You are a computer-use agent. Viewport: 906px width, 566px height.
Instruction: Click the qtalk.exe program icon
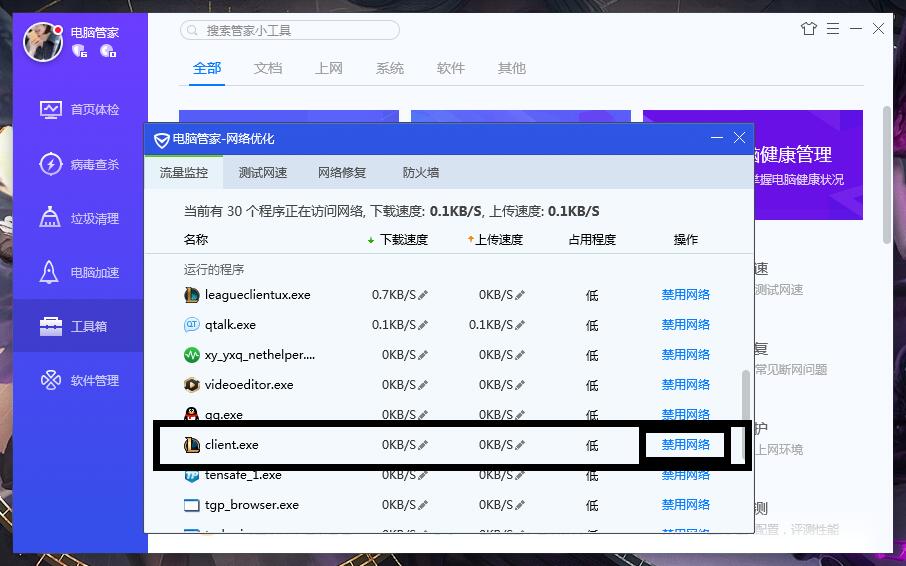(192, 325)
